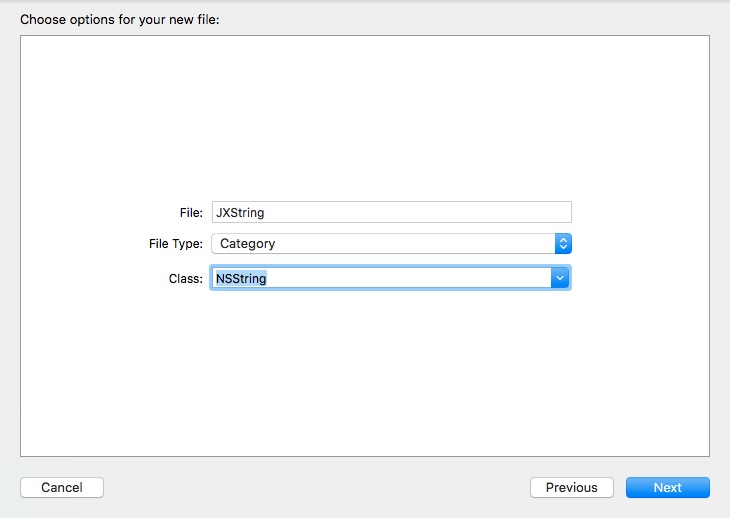
Task: Click the JXString text in the File field
Action: tap(240, 212)
